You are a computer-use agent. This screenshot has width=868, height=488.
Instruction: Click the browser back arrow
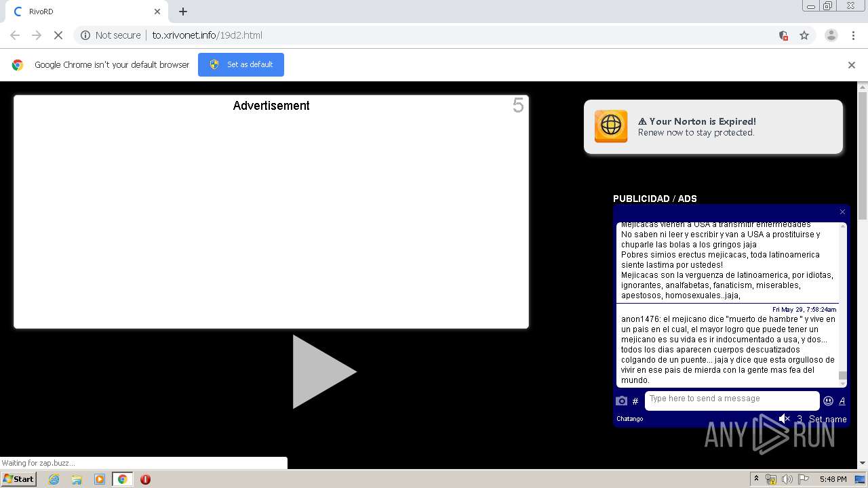point(15,35)
